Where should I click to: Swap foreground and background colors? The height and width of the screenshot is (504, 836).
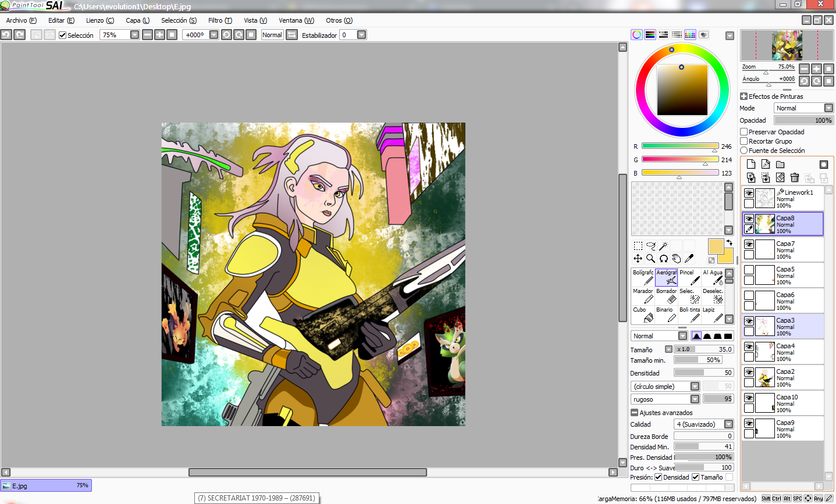tap(730, 242)
